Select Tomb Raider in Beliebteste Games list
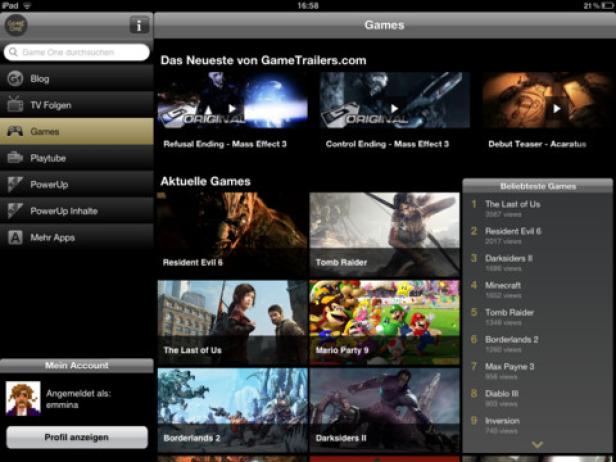Image resolution: width=616 pixels, height=462 pixels. tap(537, 317)
